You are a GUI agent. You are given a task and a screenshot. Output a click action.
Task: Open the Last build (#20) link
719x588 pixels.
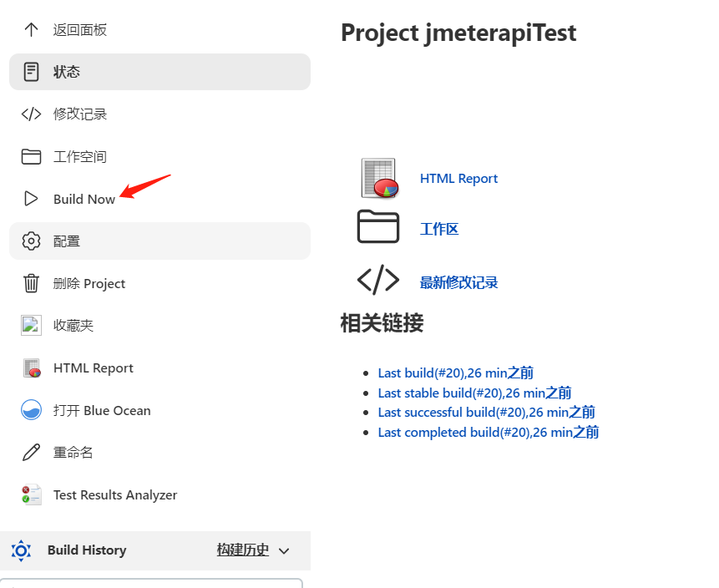455,373
